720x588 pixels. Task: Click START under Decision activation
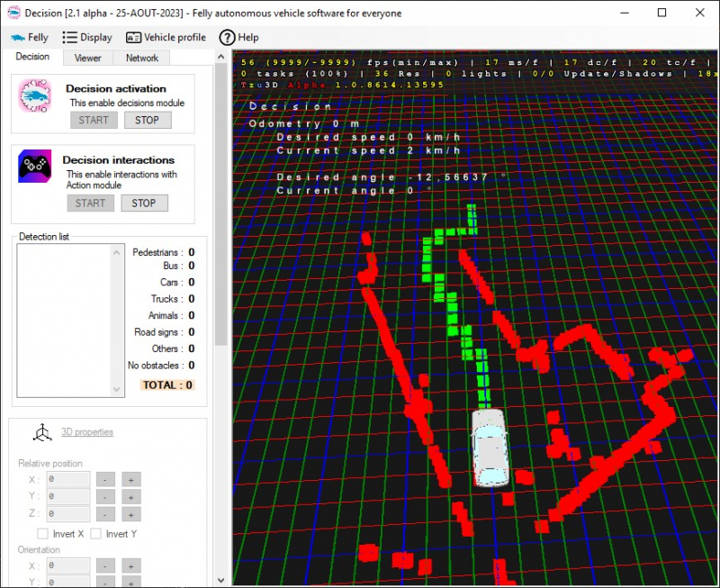(x=94, y=120)
